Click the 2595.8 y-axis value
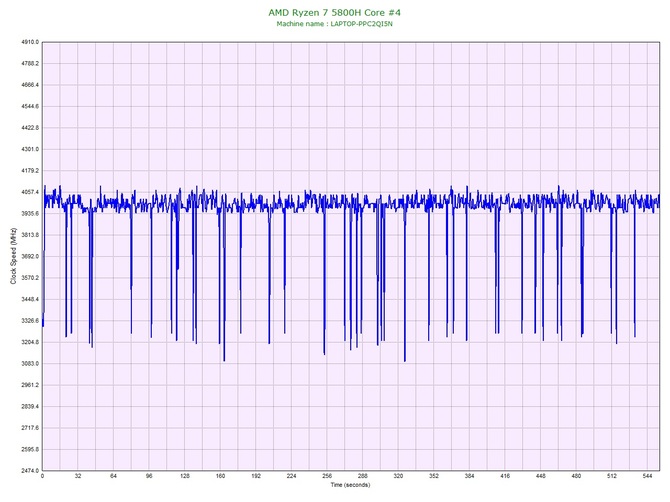The height and width of the screenshot is (502, 670). click(x=30, y=449)
